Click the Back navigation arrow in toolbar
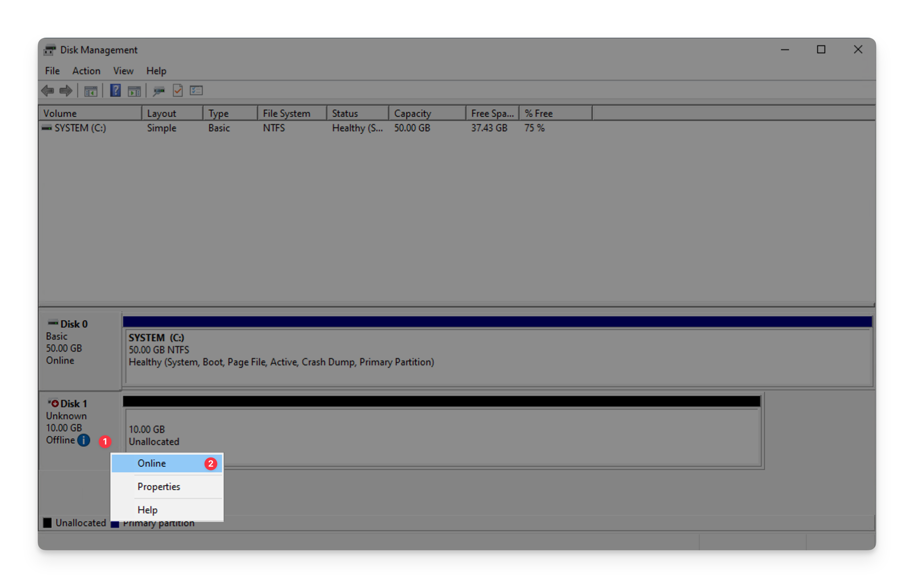 (47, 90)
